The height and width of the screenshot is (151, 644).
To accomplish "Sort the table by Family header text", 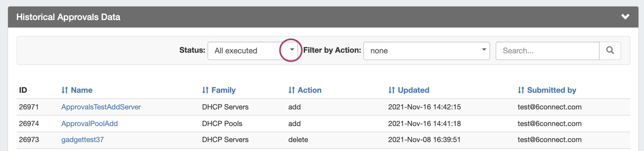I will [x=223, y=90].
